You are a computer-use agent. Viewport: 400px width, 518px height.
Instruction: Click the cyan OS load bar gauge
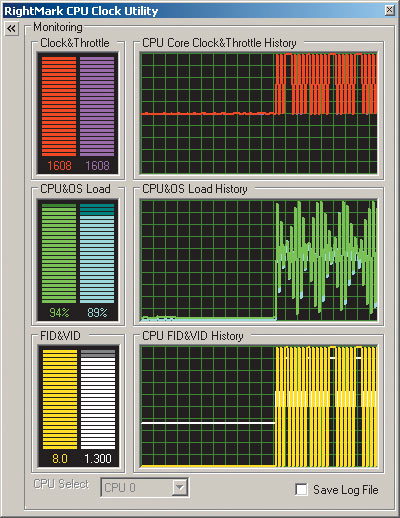pyautogui.click(x=97, y=253)
